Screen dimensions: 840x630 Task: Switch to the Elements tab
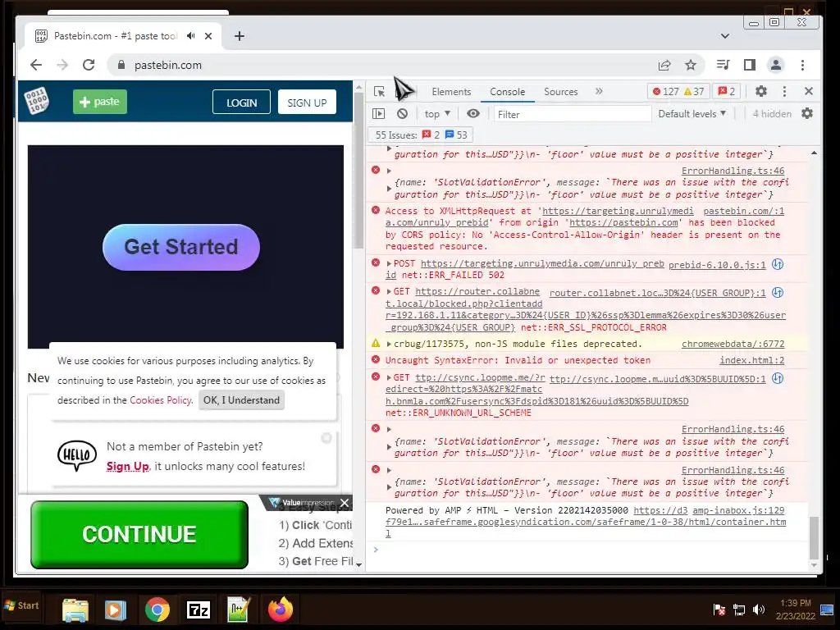click(451, 92)
